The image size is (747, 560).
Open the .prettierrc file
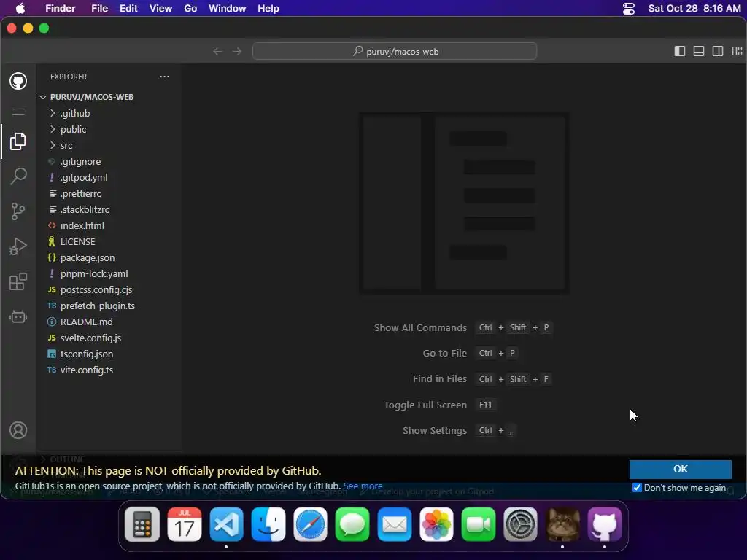tap(108, 194)
